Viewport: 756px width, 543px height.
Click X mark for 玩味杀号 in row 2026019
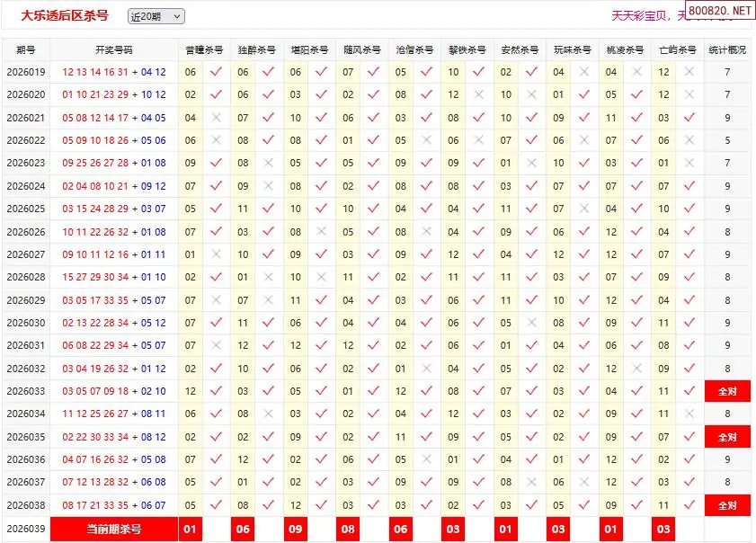(584, 72)
